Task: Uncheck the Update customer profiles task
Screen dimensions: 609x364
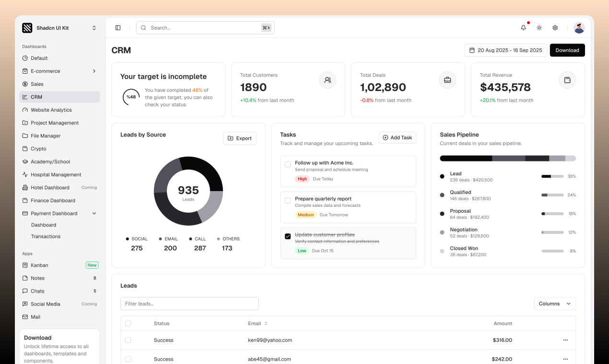Action: [x=288, y=236]
